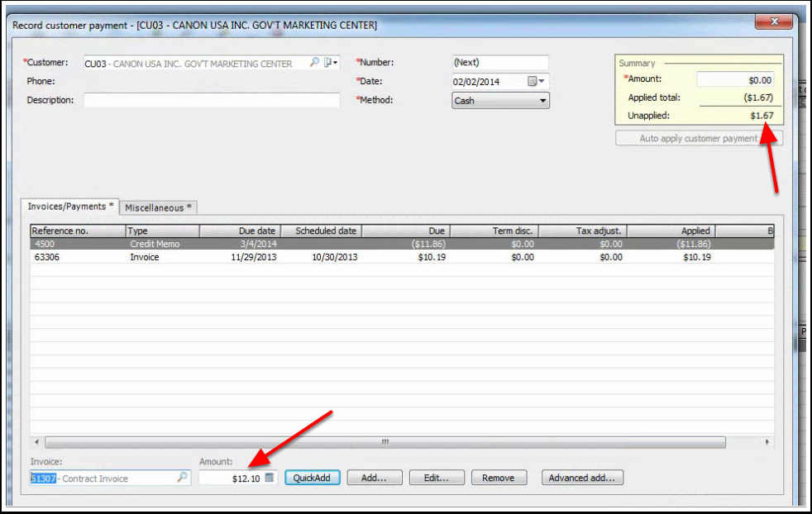812x514 pixels.
Task: Click the Number field showing (Next)
Action: [x=500, y=62]
